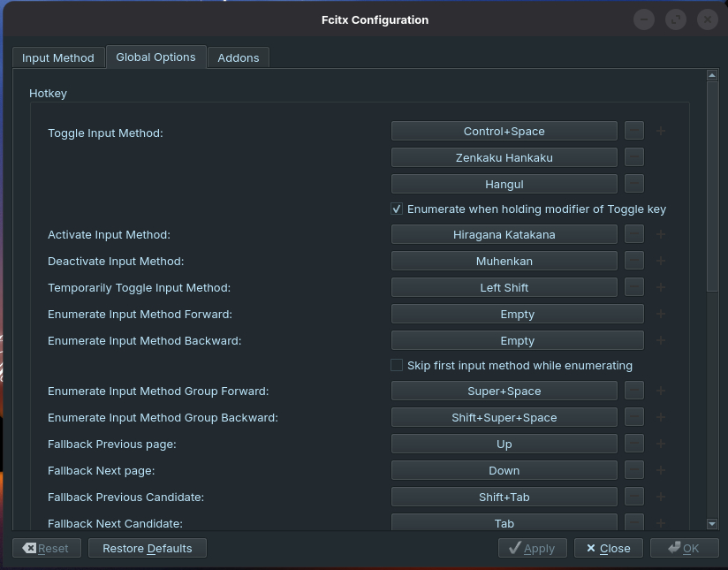Remove the Control+Space toggle hotkey
The height and width of the screenshot is (570, 728).
(634, 132)
